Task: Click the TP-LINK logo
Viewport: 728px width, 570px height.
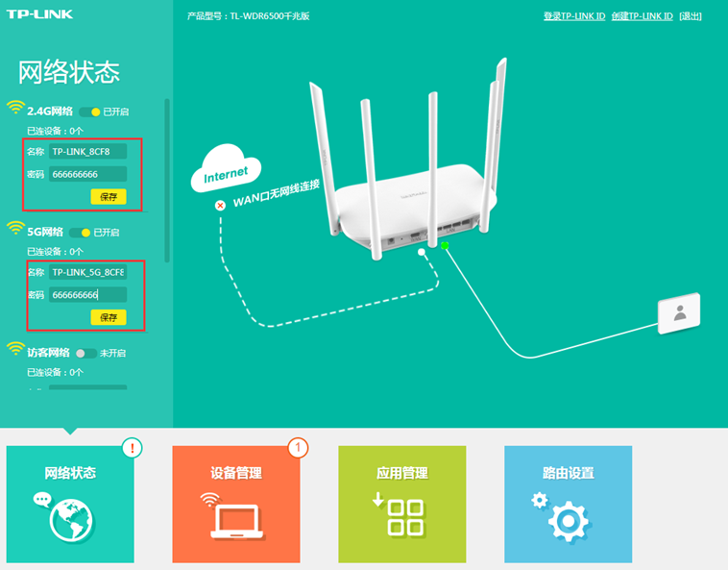Action: coord(39,14)
